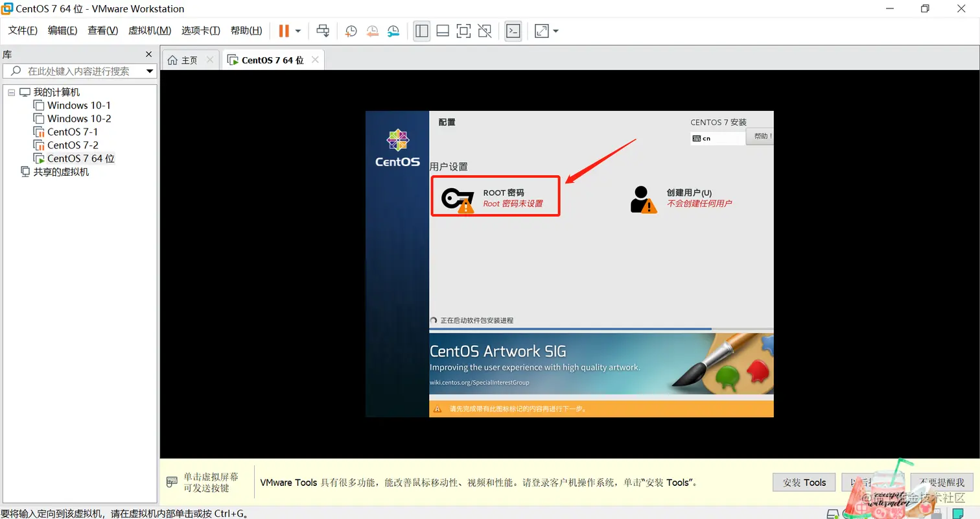
Task: Take a snapshot of this virtual machine
Action: 351,30
